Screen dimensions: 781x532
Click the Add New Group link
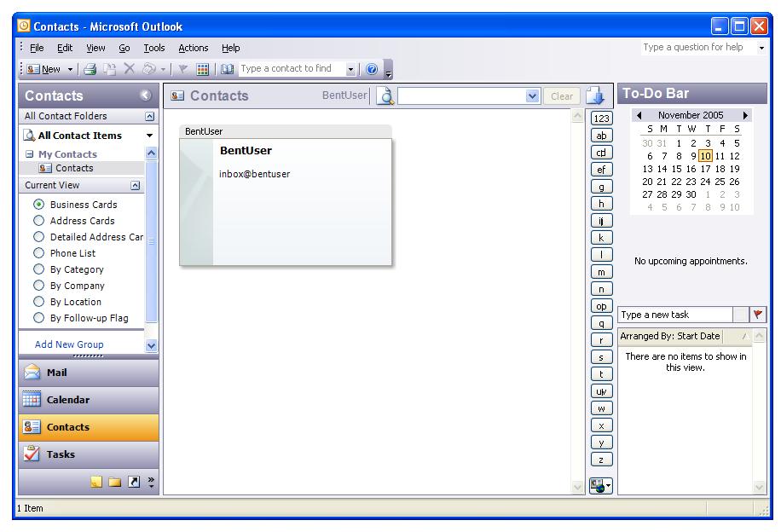coord(69,344)
